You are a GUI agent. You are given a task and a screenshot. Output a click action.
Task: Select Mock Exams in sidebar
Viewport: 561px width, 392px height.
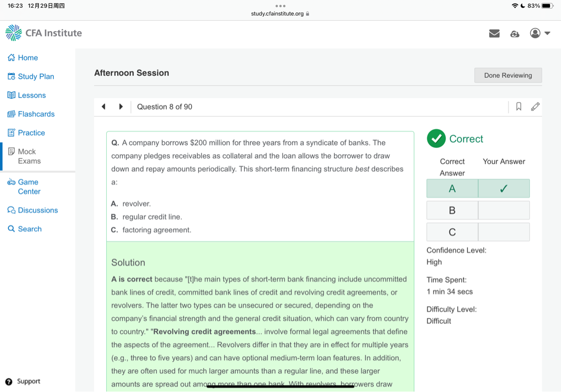click(30, 156)
